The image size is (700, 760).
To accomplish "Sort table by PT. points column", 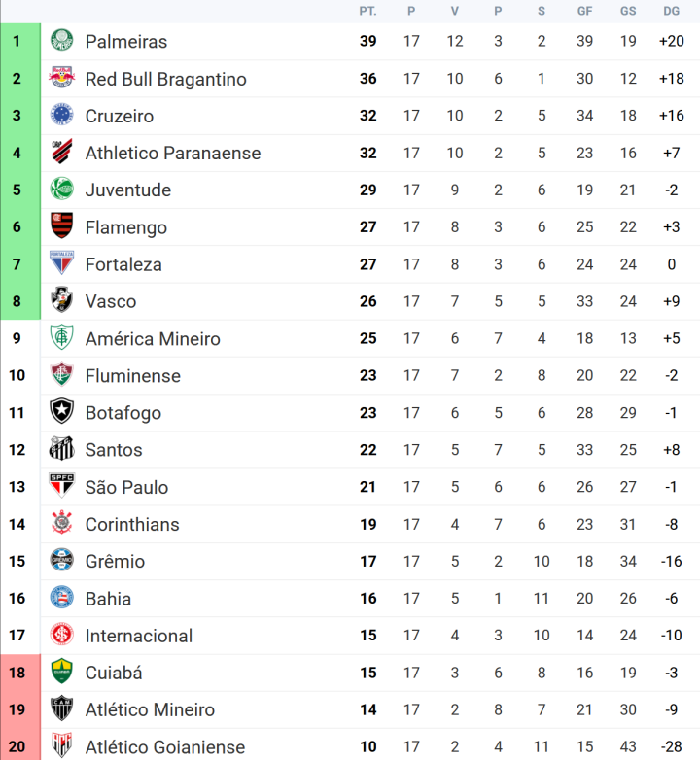I will [x=367, y=11].
